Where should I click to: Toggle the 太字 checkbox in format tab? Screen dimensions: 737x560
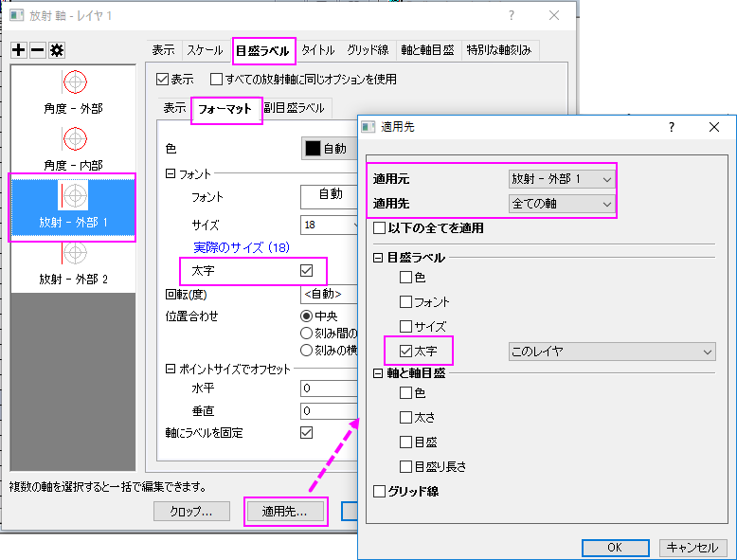click(307, 271)
